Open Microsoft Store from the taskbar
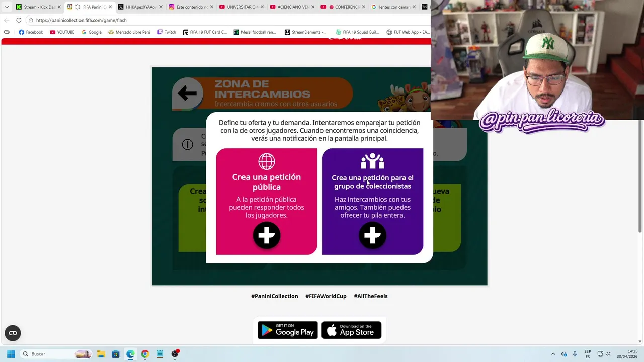Viewport: 644px width, 362px height. click(x=115, y=354)
